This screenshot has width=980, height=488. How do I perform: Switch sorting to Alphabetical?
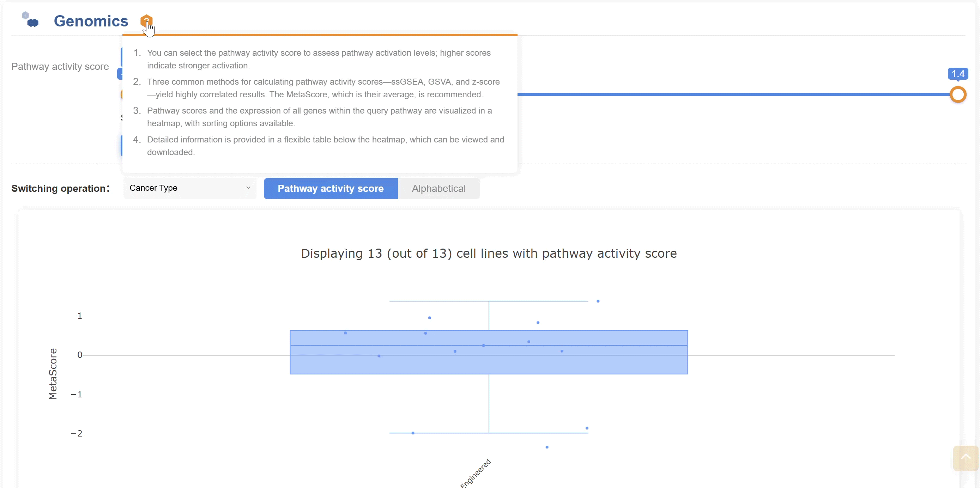438,189
